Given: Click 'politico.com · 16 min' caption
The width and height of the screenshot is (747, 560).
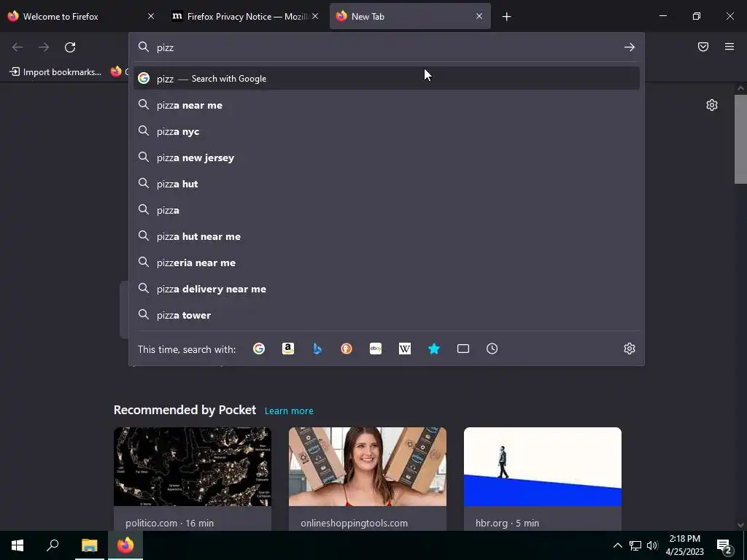Looking at the screenshot, I should coord(169,523).
